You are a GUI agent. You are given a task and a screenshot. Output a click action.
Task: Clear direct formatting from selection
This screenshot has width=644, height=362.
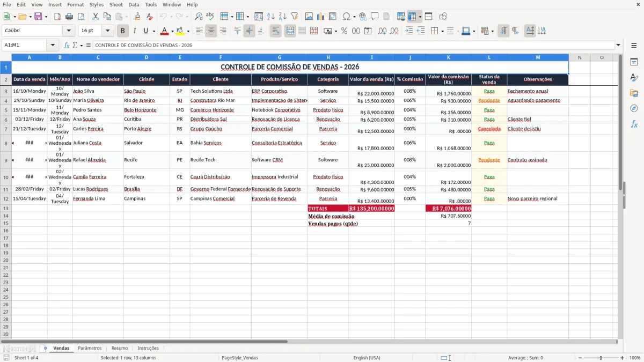coord(150,17)
